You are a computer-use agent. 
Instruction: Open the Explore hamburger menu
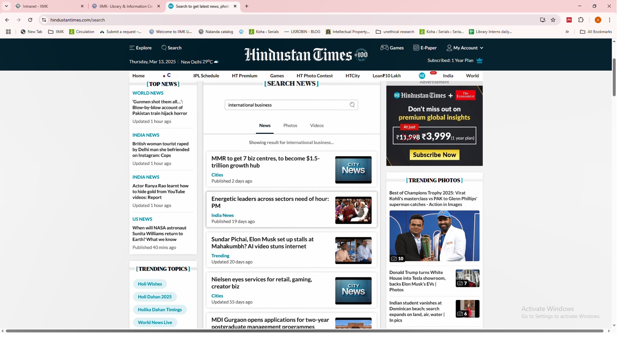[132, 48]
